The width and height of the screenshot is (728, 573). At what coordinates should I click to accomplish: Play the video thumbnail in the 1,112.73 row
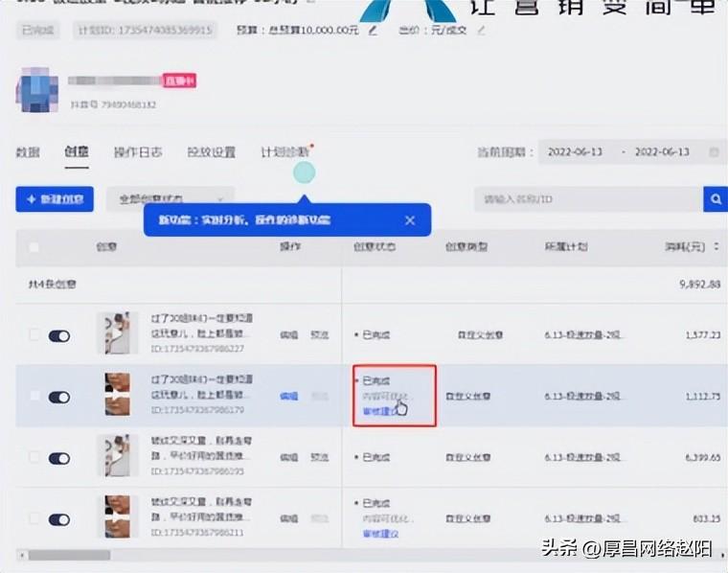point(117,394)
